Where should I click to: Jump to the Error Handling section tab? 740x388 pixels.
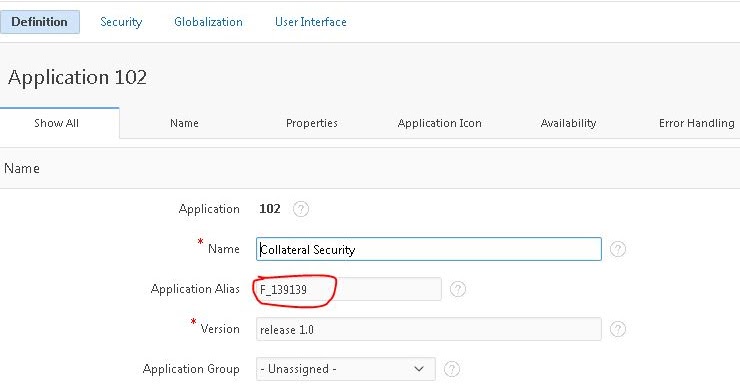697,123
